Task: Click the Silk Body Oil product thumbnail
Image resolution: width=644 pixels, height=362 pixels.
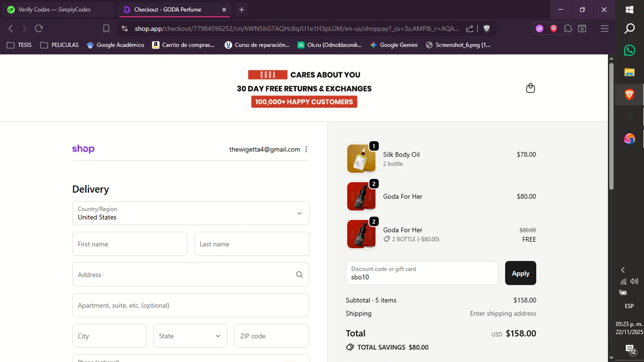Action: click(x=361, y=158)
